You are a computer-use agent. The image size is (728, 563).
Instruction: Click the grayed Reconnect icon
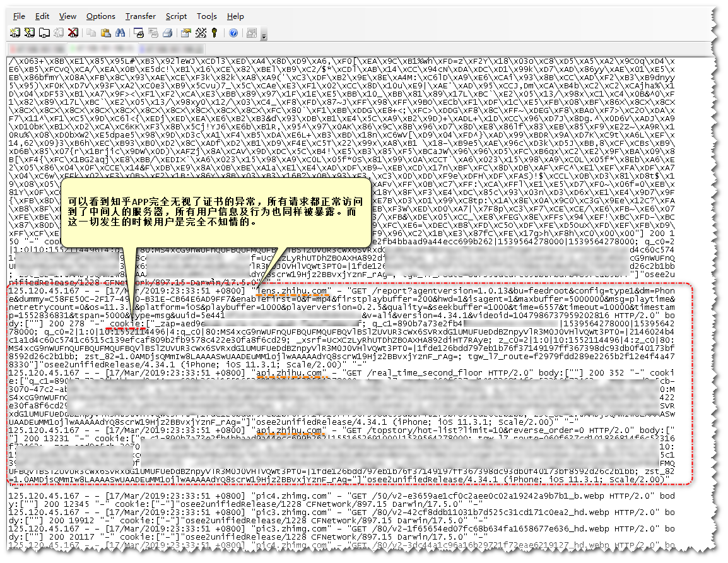[x=58, y=33]
